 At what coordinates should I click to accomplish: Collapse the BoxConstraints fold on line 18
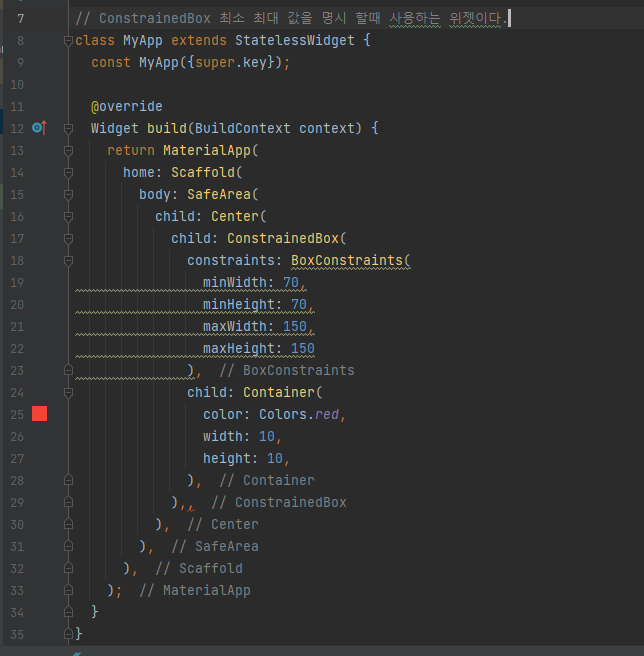pos(68,261)
